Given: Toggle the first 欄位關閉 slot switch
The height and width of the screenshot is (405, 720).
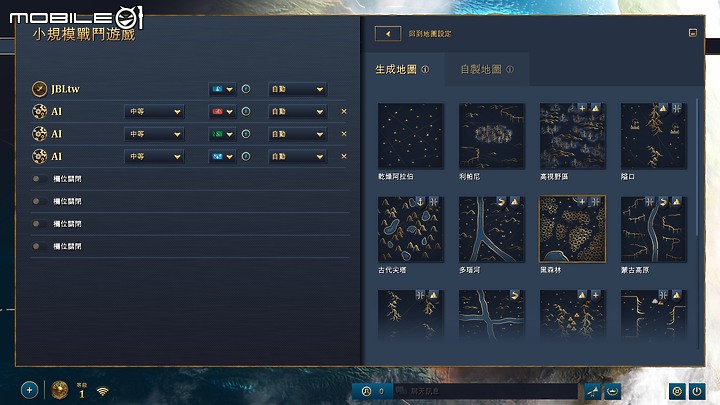Looking at the screenshot, I should coord(39,179).
